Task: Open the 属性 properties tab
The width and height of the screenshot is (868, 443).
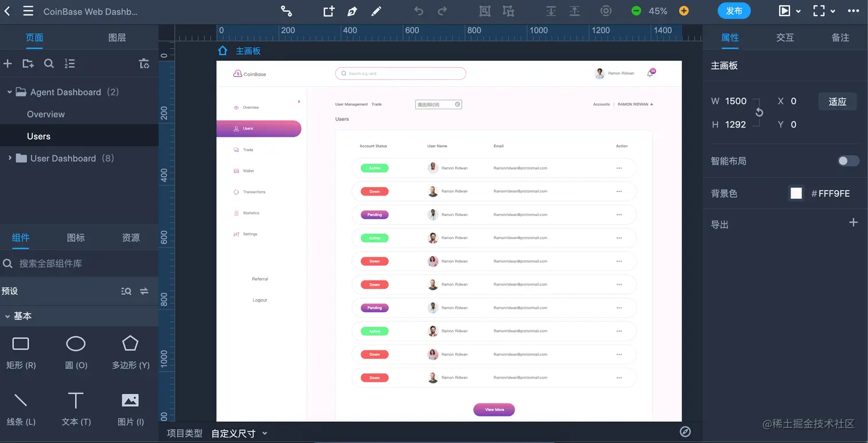Action: coord(730,37)
